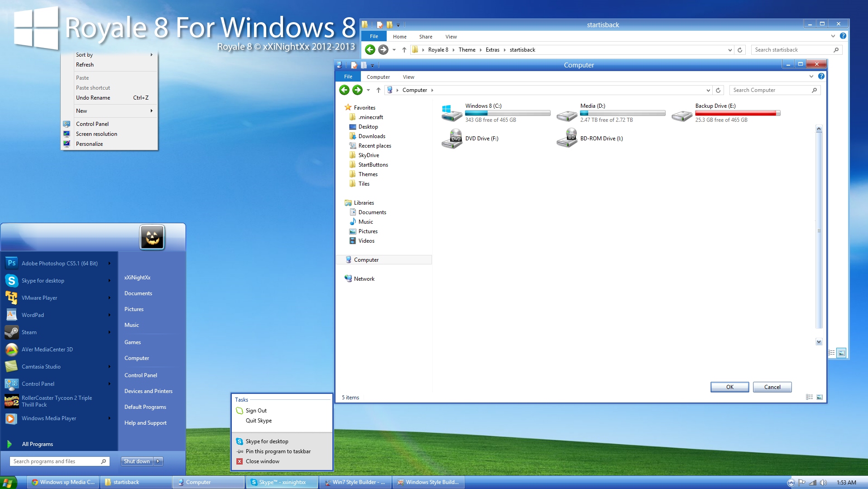Click Help icon in startisback window
This screenshot has width=868, height=489.
coord(843,36)
